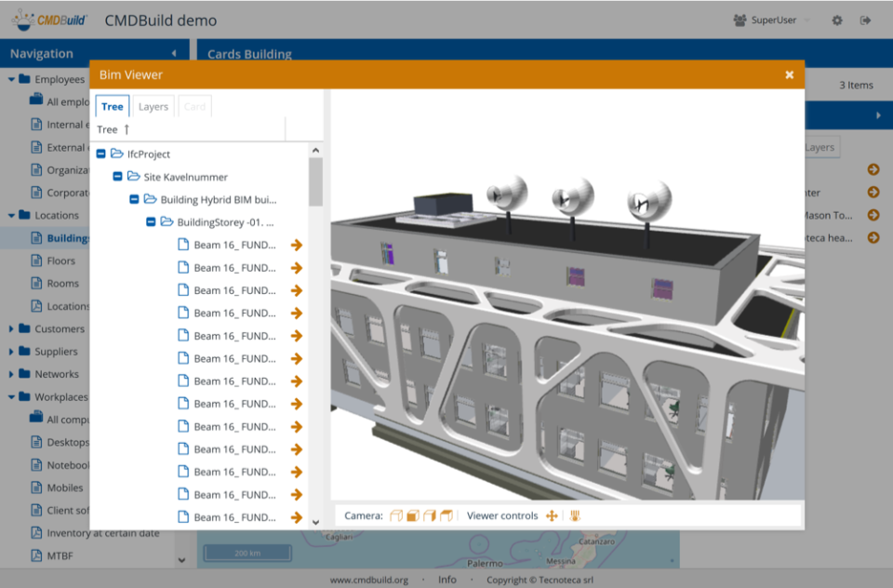Viewport: 893px width, 588px height.
Task: Click the map with Palermo behind the dialog
Action: 438,549
